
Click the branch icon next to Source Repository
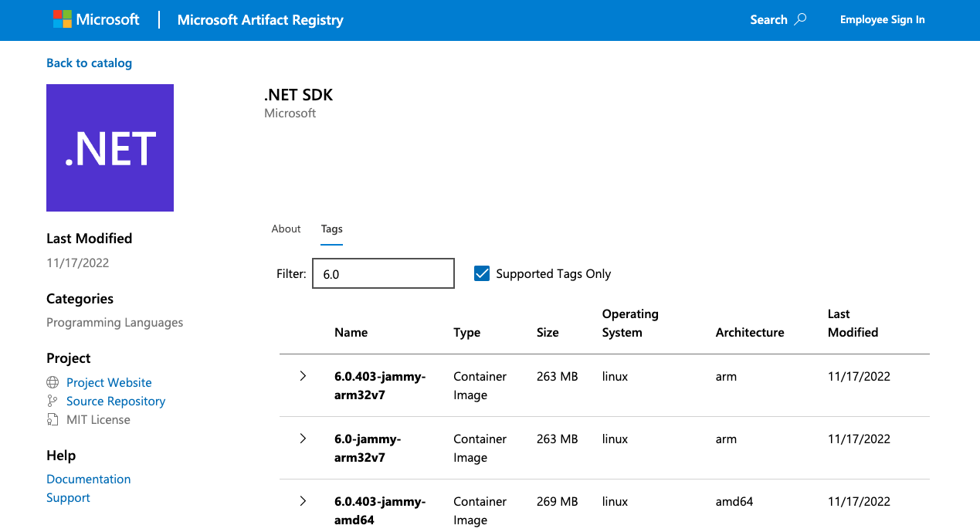[x=53, y=401]
